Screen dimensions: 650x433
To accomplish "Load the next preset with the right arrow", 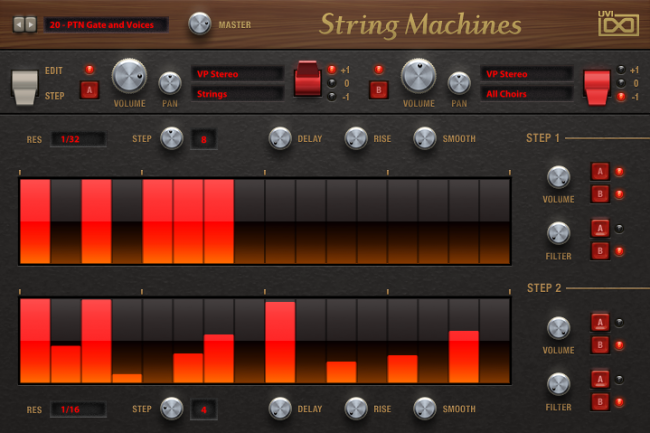I will [31, 25].
